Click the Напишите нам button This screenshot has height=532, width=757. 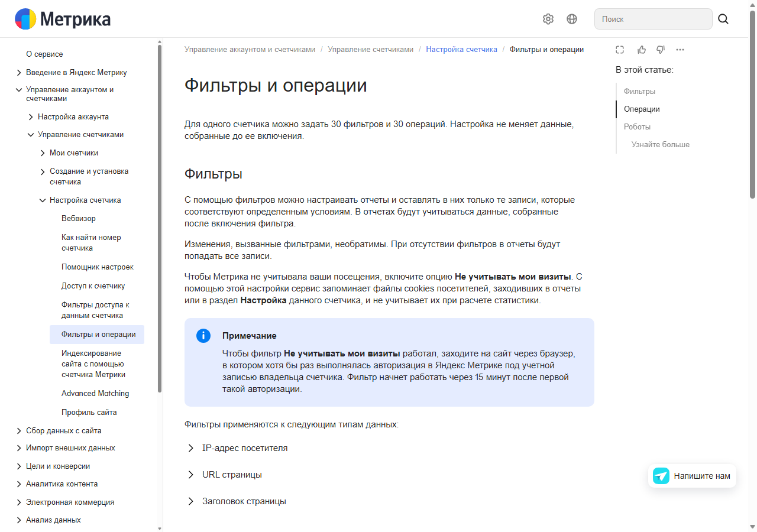click(x=692, y=476)
